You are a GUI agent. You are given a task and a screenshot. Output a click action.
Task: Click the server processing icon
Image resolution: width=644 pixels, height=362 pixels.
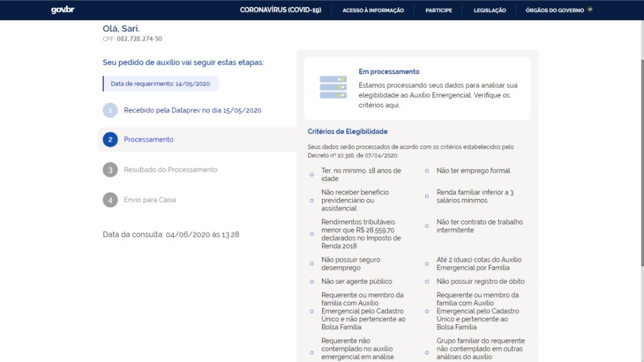tap(333, 88)
